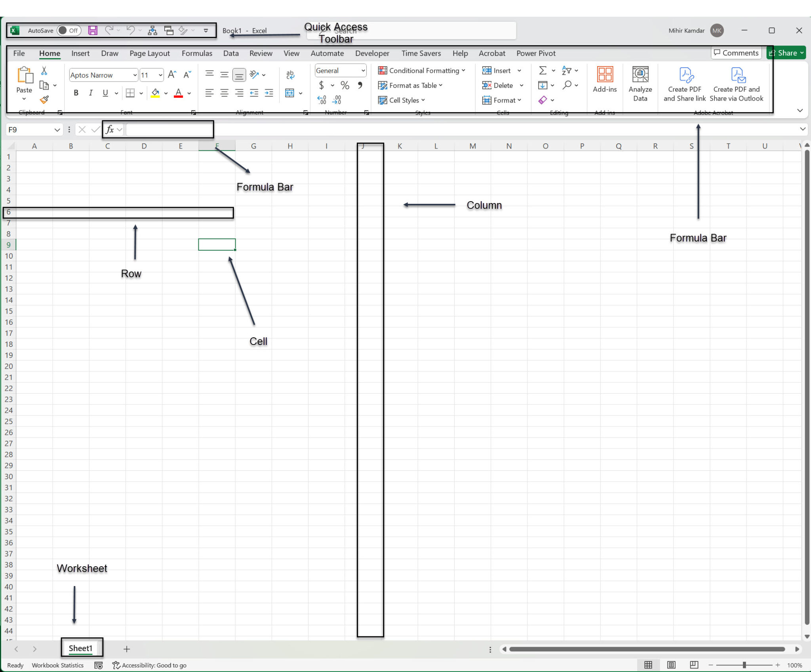Toggle italic formatting
Image resolution: width=811 pixels, height=672 pixels.
point(91,93)
